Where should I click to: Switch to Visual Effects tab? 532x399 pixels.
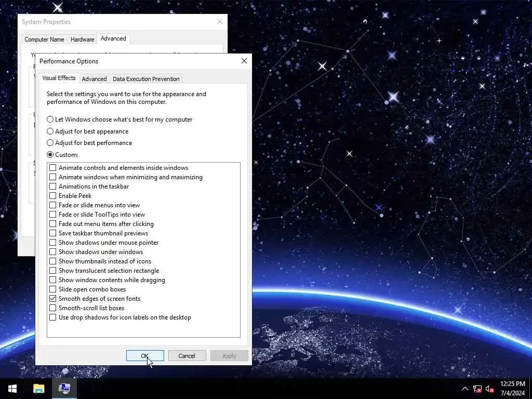coord(59,78)
